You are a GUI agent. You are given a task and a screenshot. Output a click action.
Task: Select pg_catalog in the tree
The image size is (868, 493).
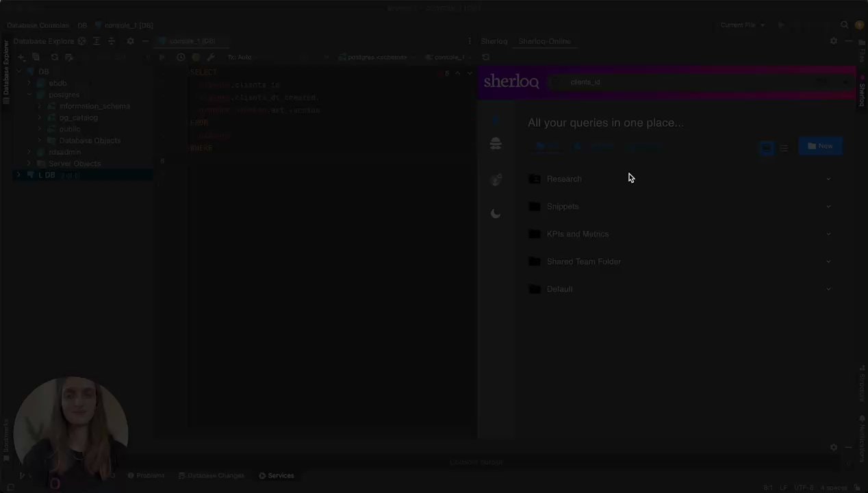coord(79,118)
